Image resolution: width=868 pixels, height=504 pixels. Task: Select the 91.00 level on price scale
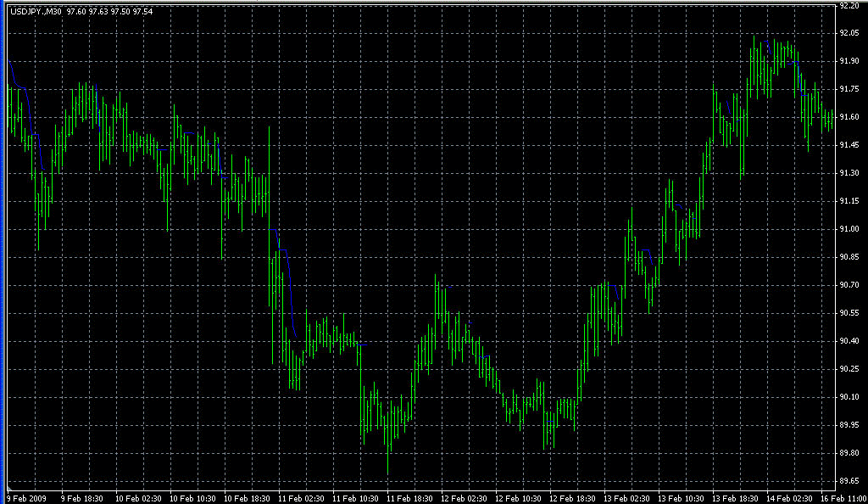848,229
